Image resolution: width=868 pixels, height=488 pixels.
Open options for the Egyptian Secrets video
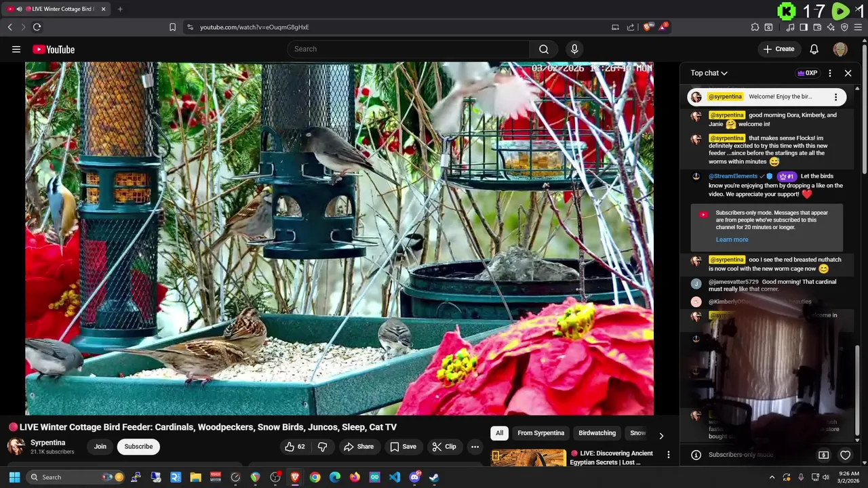tap(668, 455)
